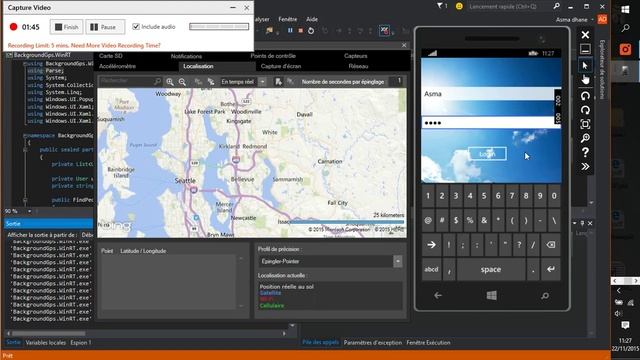Open the Carte SD tab

(x=111, y=56)
